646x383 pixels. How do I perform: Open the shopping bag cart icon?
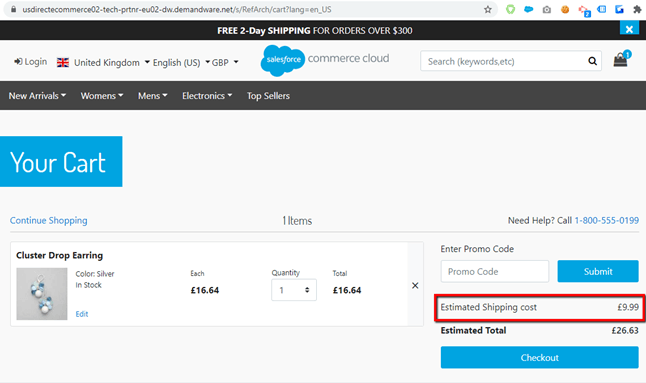(621, 60)
